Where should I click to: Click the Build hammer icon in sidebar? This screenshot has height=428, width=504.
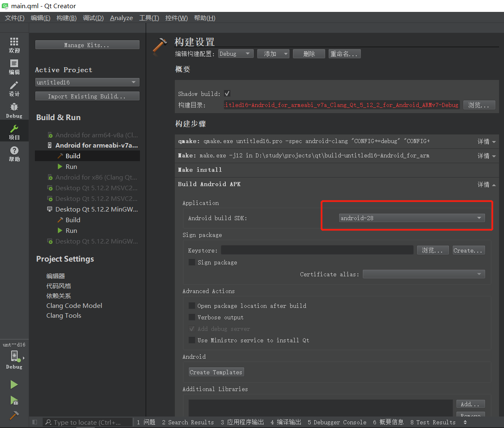14,415
